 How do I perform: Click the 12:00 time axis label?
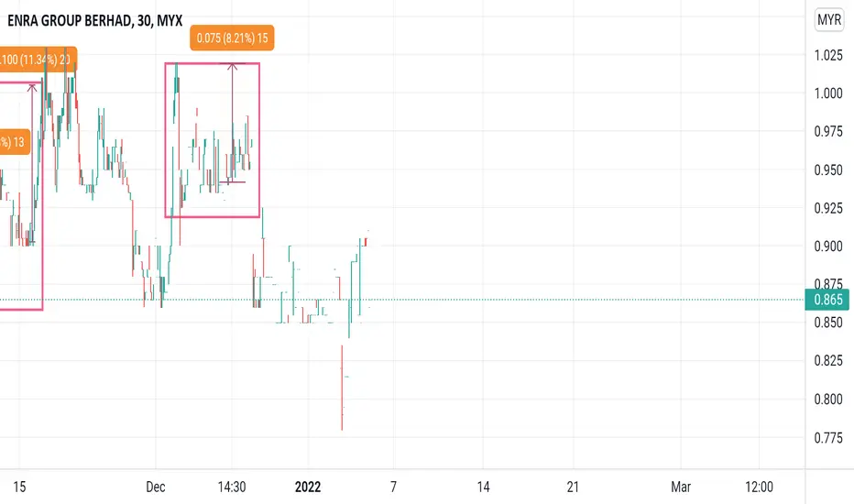[x=759, y=487]
